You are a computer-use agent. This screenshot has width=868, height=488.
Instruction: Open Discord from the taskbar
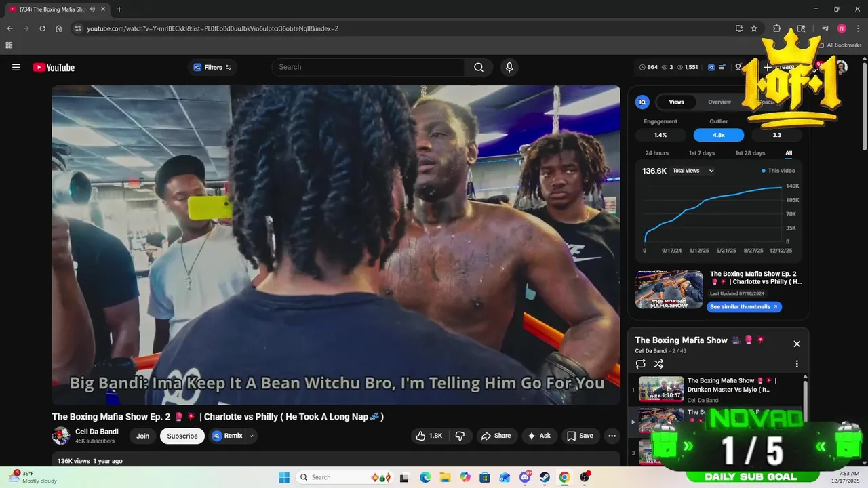[525, 477]
